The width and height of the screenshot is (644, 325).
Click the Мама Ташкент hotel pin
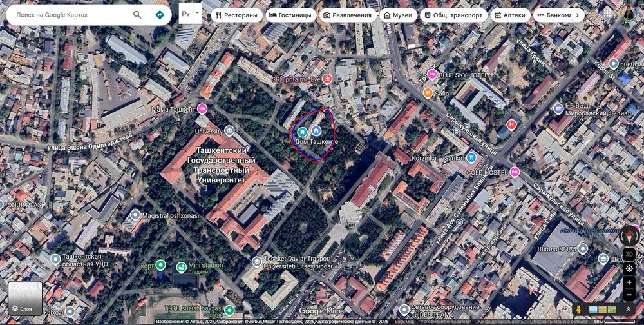202,109
